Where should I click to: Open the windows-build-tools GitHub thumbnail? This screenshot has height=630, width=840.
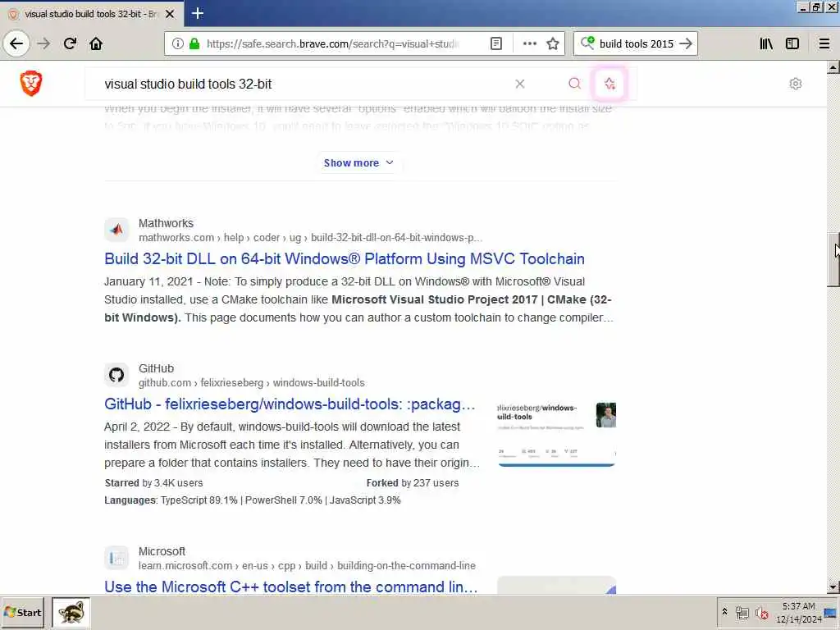click(557, 435)
